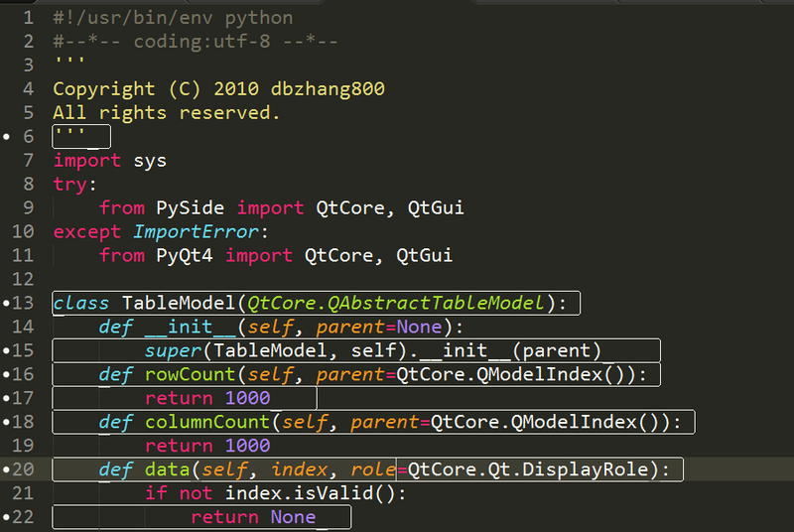The height and width of the screenshot is (532, 794).
Task: Click the gutter dot left of line 17
Action: (x=6, y=399)
